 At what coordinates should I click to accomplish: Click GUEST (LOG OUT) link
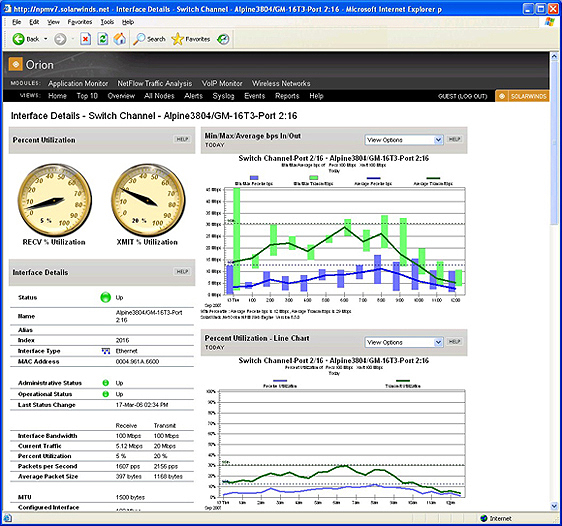point(462,96)
